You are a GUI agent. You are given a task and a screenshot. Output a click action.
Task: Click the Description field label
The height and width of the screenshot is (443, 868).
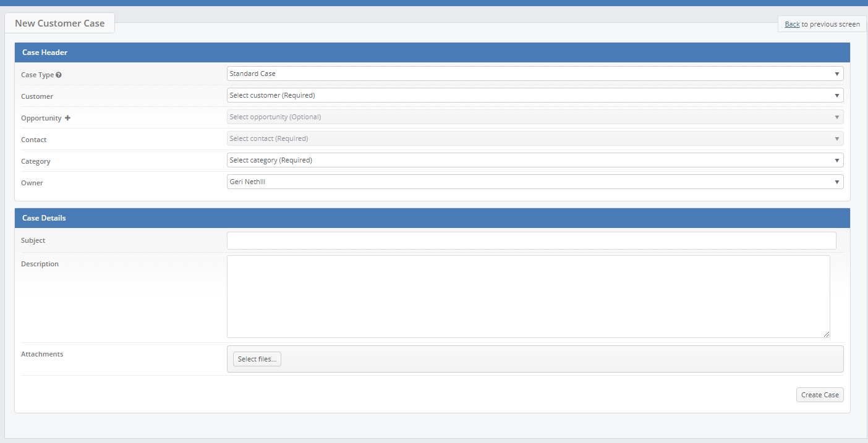(x=40, y=264)
